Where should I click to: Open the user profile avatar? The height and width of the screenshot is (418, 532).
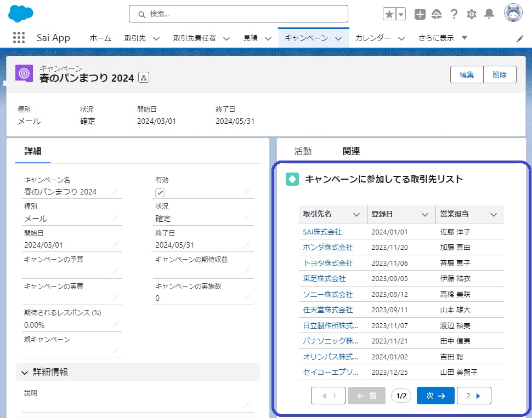click(513, 13)
